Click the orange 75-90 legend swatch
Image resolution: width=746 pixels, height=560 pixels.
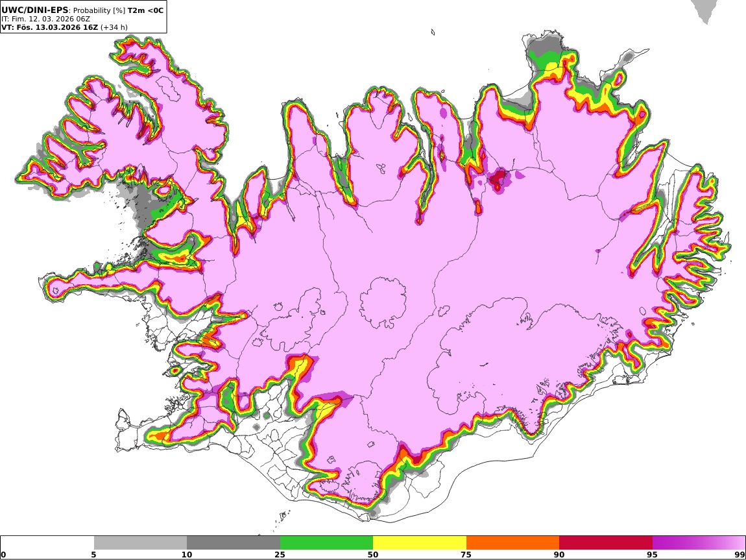tap(512, 542)
